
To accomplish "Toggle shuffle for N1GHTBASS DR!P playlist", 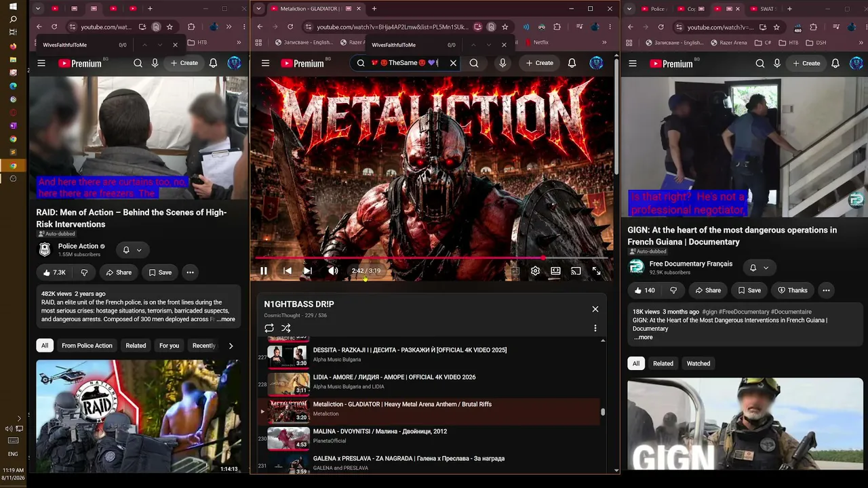I will 286,328.
